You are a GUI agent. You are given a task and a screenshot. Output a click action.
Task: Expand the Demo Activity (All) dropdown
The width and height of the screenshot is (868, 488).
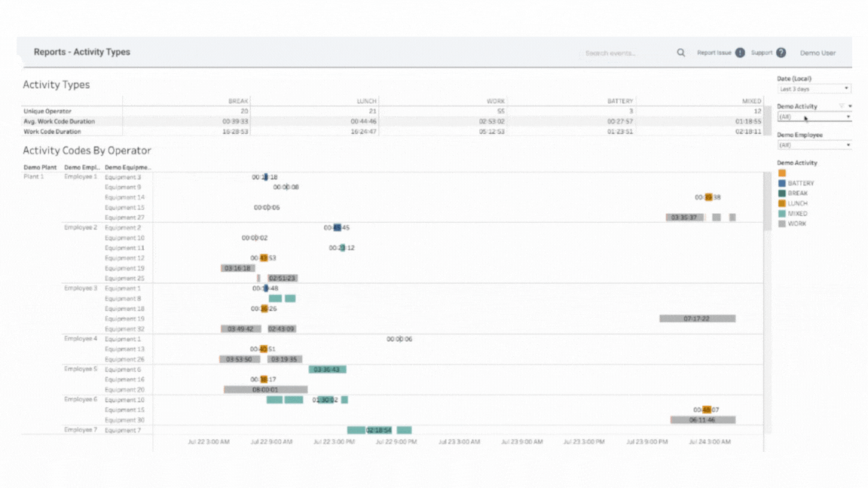pyautogui.click(x=812, y=117)
